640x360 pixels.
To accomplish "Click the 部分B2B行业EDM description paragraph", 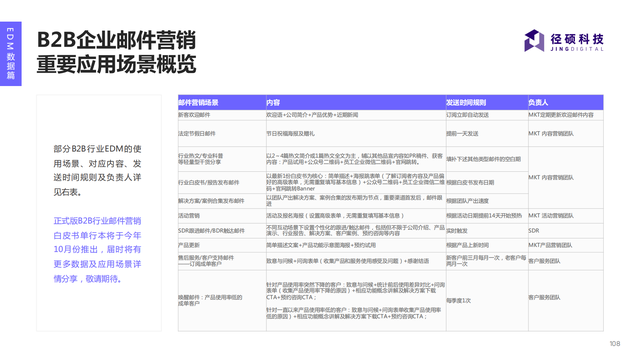I will tap(97, 170).
